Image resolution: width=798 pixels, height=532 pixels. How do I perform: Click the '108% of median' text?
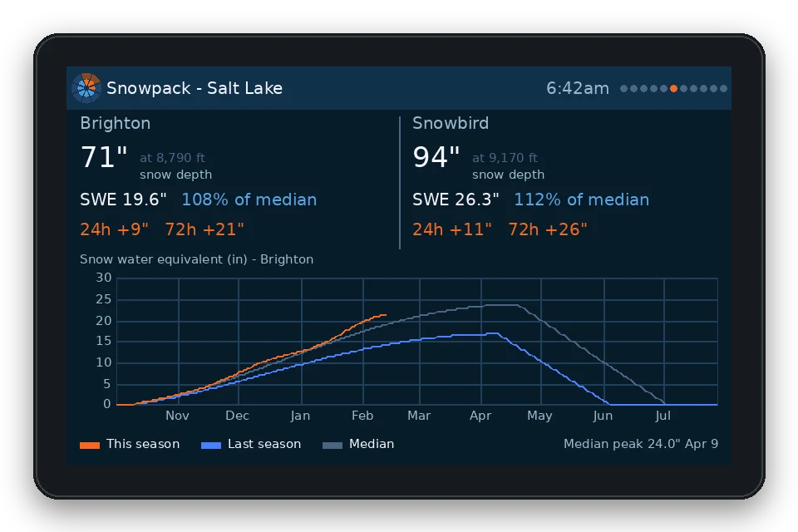[x=249, y=199]
